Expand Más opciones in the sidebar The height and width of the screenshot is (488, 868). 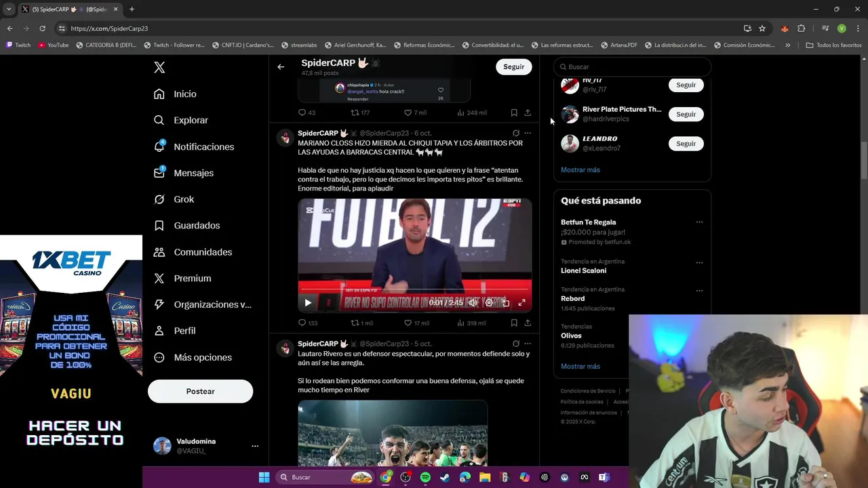(193, 357)
